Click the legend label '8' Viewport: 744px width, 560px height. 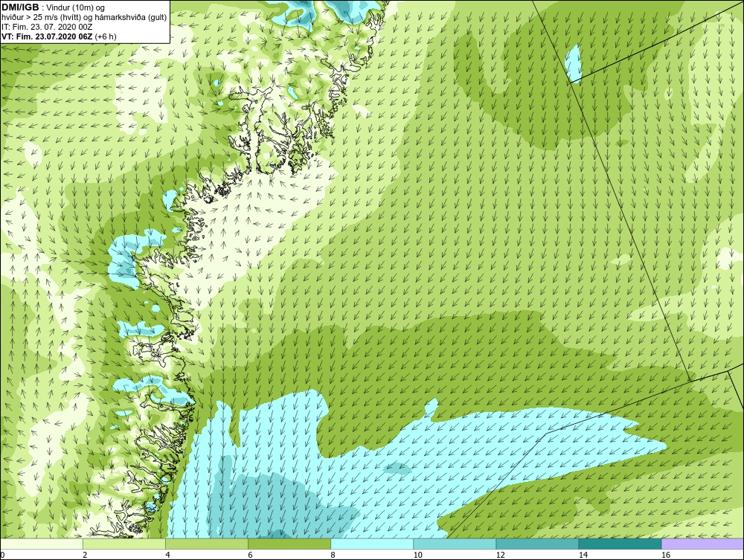[x=333, y=555]
